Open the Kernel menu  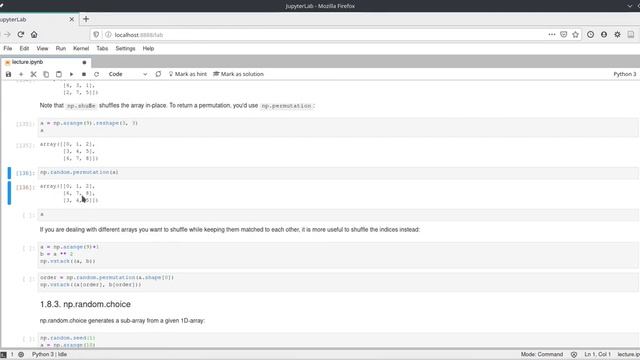(x=81, y=49)
